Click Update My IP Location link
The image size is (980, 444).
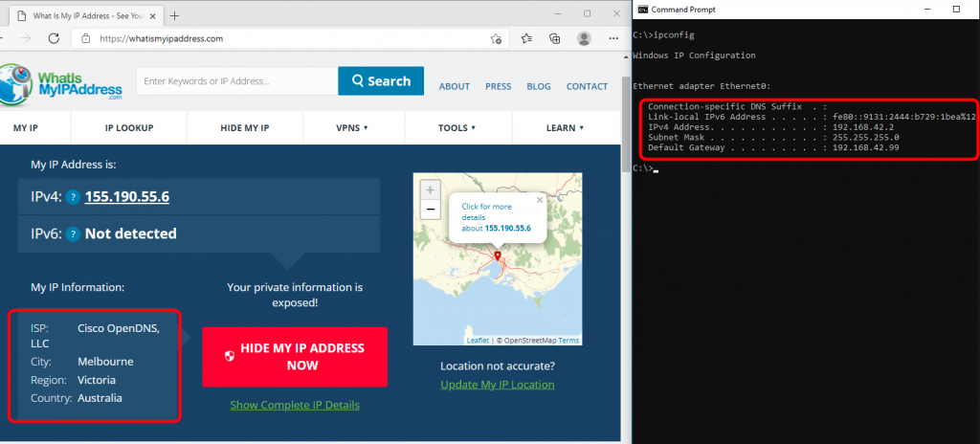click(x=498, y=385)
